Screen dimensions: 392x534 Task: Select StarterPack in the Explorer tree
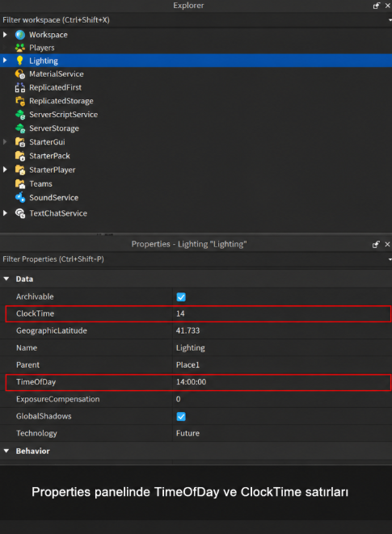(x=49, y=156)
